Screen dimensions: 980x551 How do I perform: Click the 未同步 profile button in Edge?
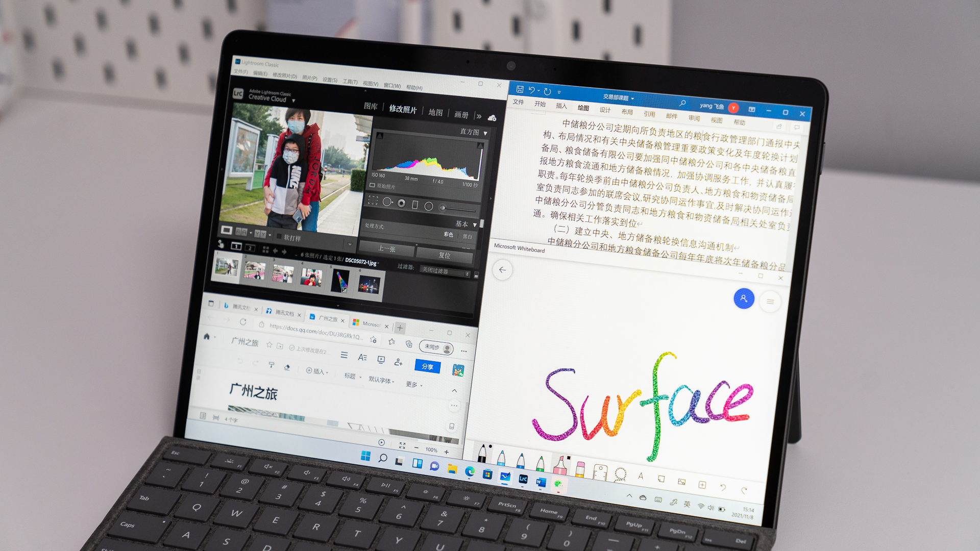point(436,347)
